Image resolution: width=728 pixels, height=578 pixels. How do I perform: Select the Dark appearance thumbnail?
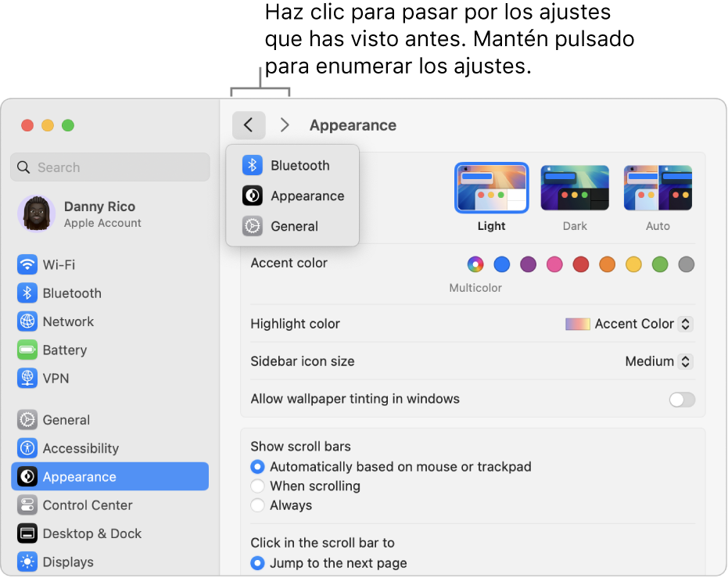pyautogui.click(x=575, y=188)
